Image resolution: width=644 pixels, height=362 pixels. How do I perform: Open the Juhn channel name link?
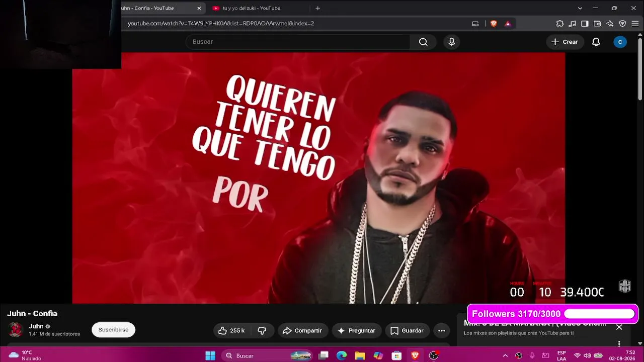pyautogui.click(x=36, y=326)
